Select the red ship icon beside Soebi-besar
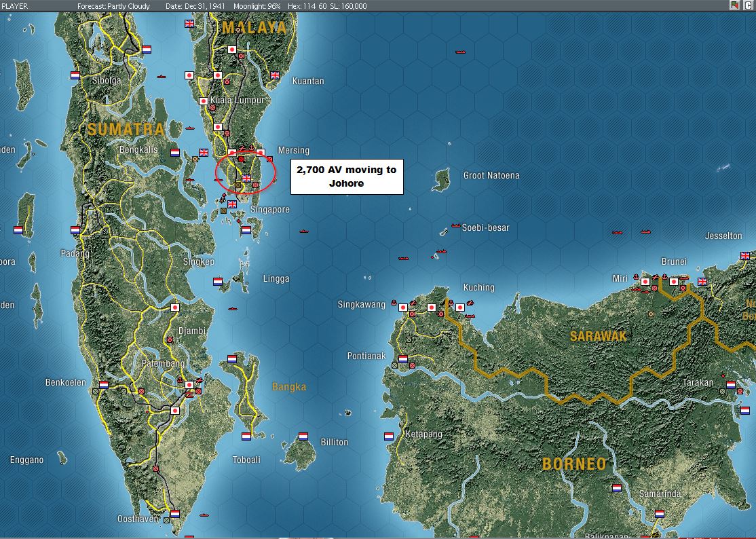 (455, 225)
